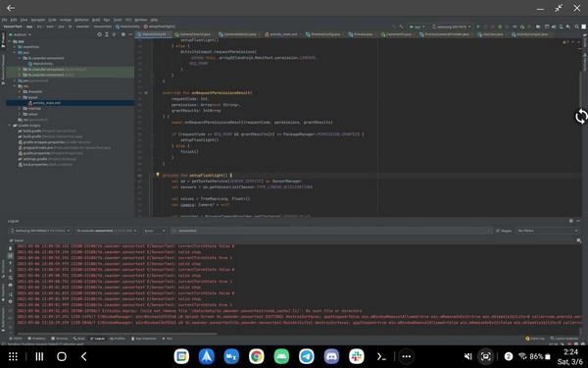Viewport: 588px width, 368px height.
Task: Clear logcat trash icon
Action: click(x=10, y=248)
